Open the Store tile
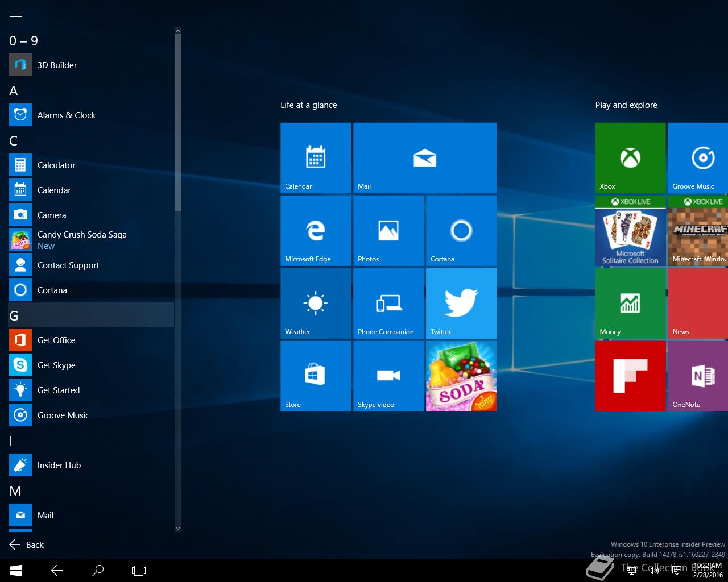The image size is (728, 582). tap(316, 376)
